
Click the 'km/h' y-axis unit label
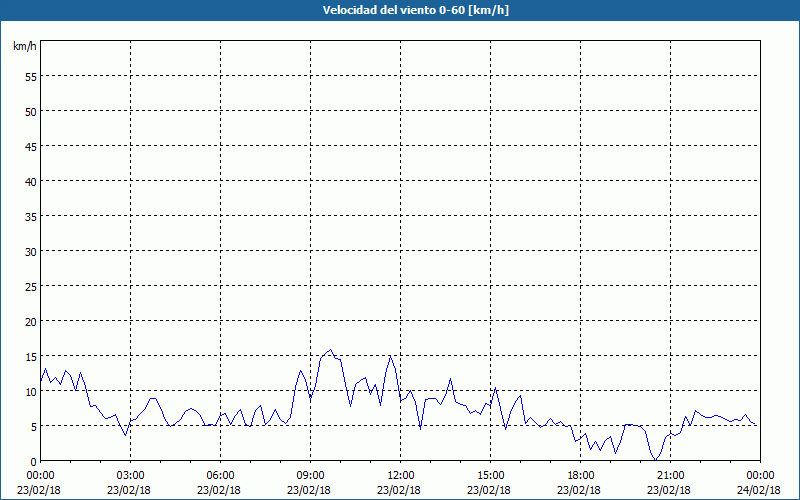(25, 46)
